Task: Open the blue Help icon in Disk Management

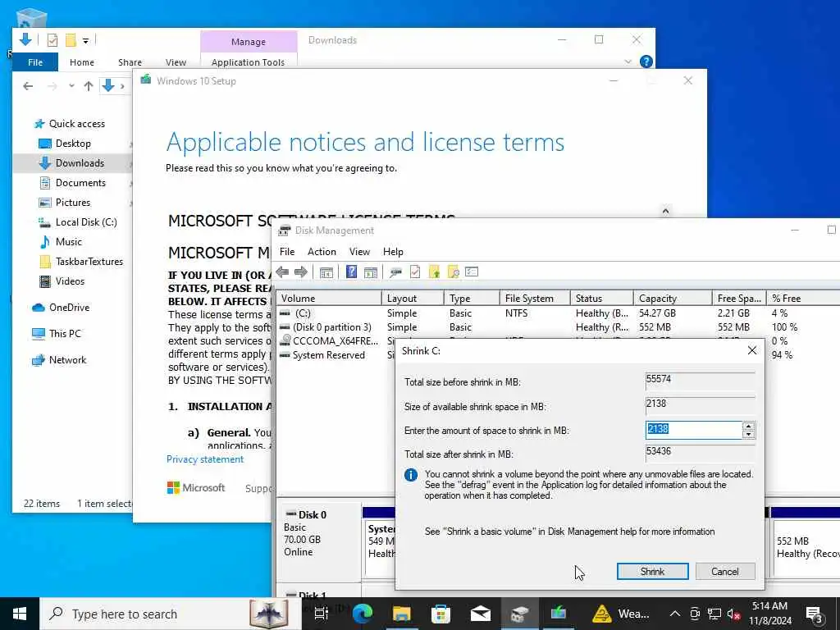Action: coord(351,272)
